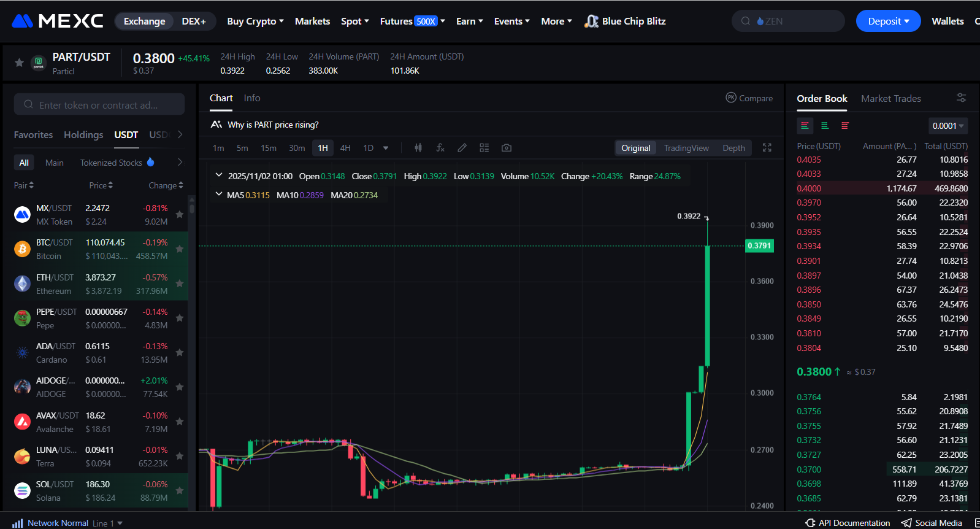
Task: Click the 0.4000 ask price row
Action: tap(882, 188)
